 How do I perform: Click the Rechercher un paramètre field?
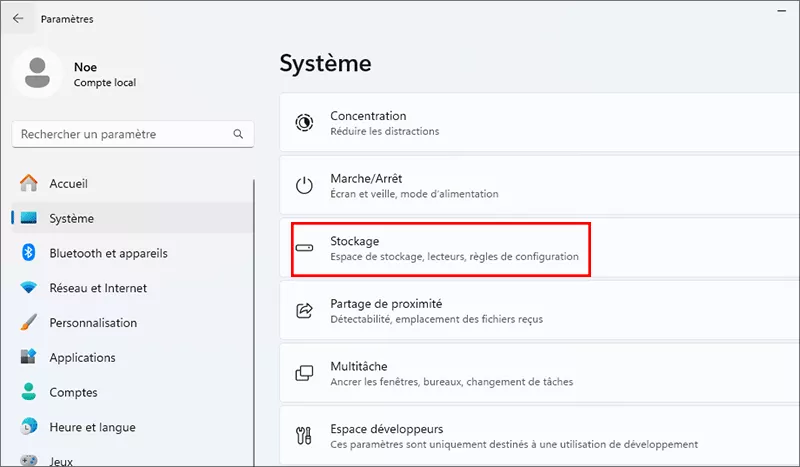pyautogui.click(x=120, y=134)
